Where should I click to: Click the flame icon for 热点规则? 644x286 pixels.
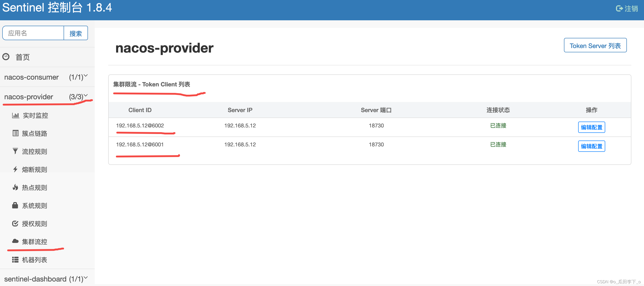pyautogui.click(x=15, y=187)
